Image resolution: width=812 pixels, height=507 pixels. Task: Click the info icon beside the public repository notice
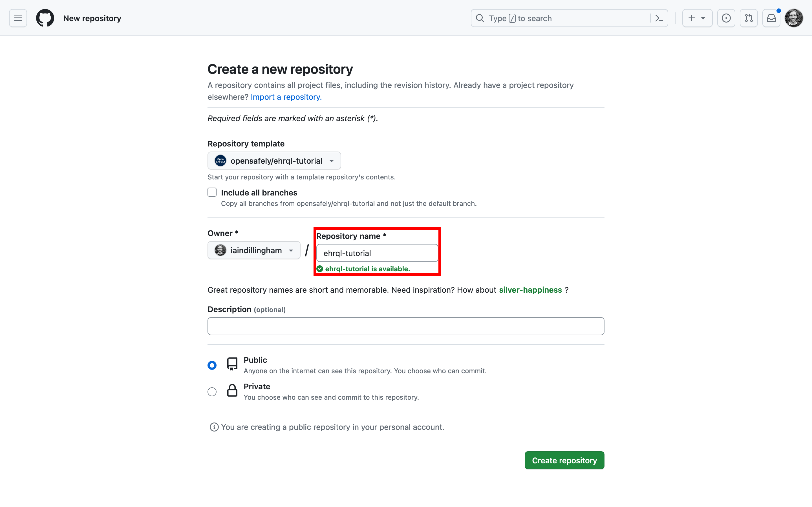click(x=214, y=427)
